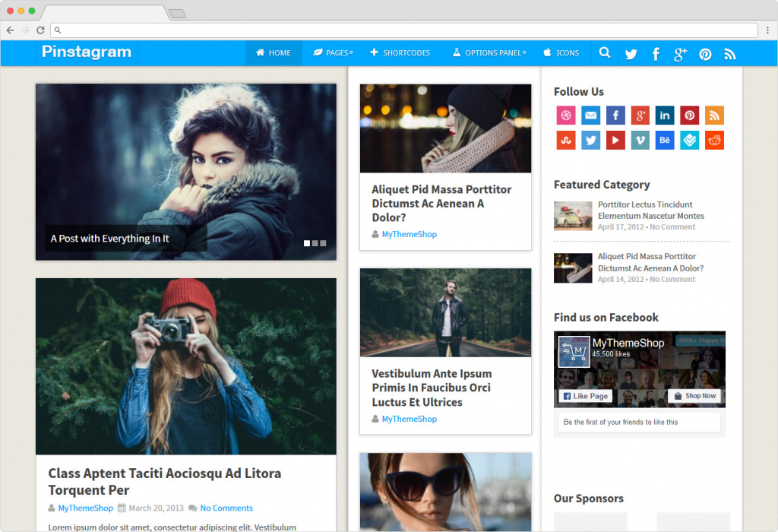778x532 pixels.
Task: Click the Vimeo icon under Follow Us
Action: coord(640,140)
